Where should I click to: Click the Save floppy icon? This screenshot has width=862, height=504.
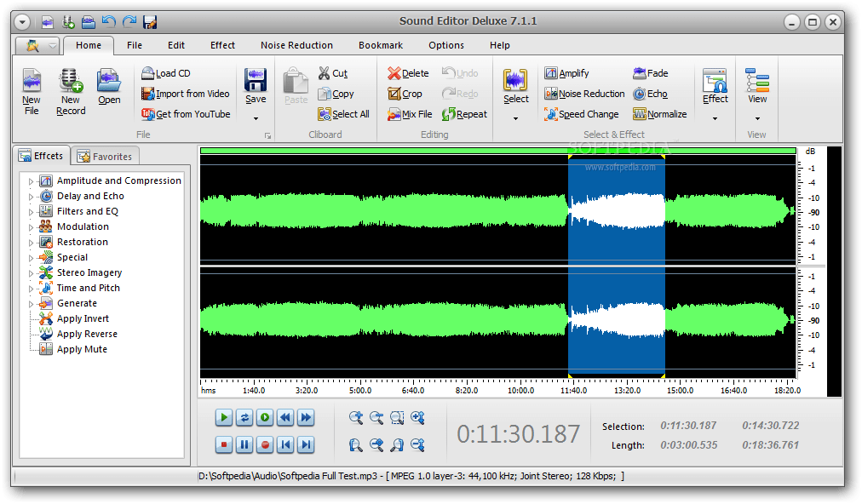point(256,80)
